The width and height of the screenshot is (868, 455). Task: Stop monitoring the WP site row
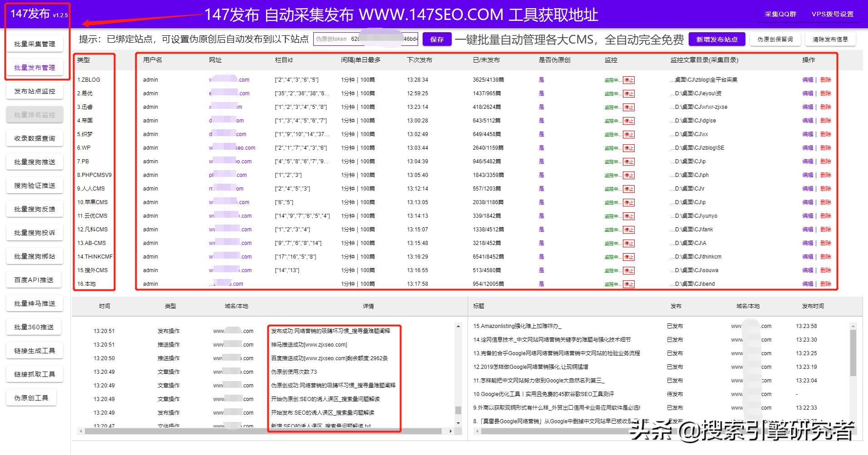click(x=628, y=147)
